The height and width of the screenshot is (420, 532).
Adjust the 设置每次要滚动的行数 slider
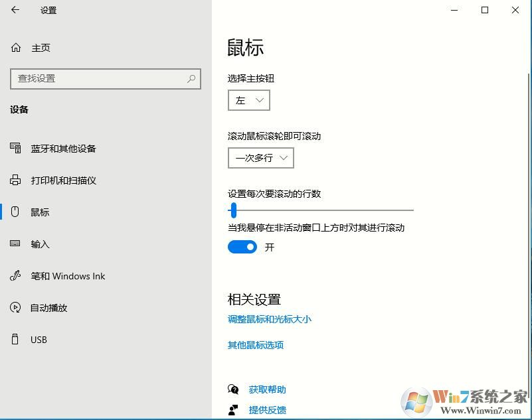pyautogui.click(x=233, y=210)
